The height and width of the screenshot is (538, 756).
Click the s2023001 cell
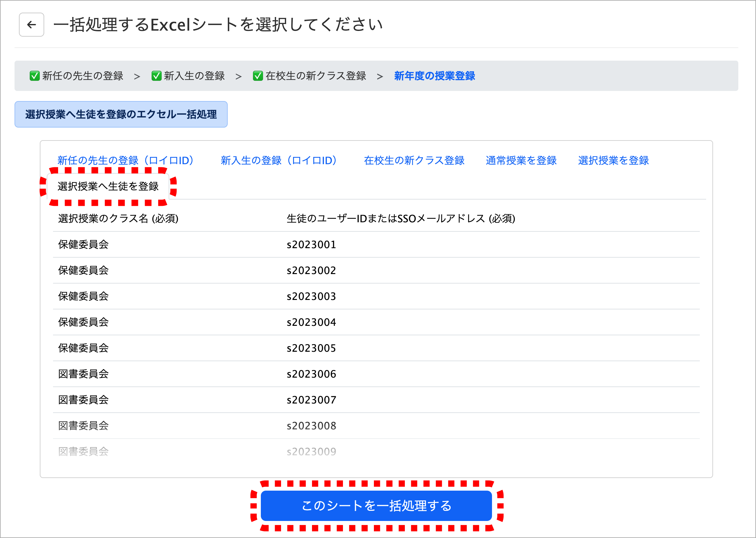pyautogui.click(x=311, y=244)
